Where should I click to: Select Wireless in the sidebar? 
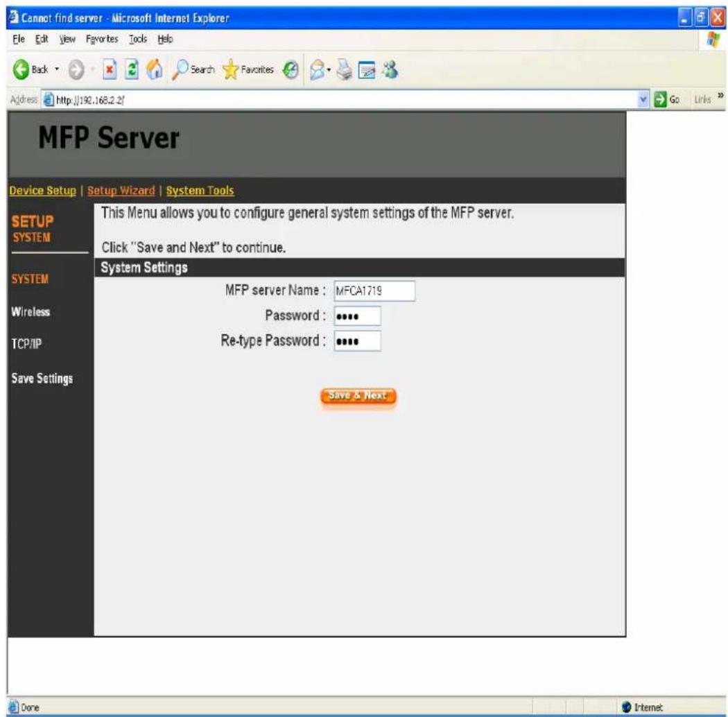click(31, 311)
